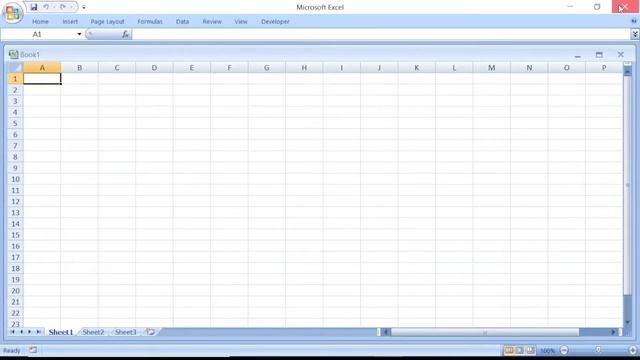Click previous sheet navigation arrow
The image size is (640, 360).
tap(21, 332)
